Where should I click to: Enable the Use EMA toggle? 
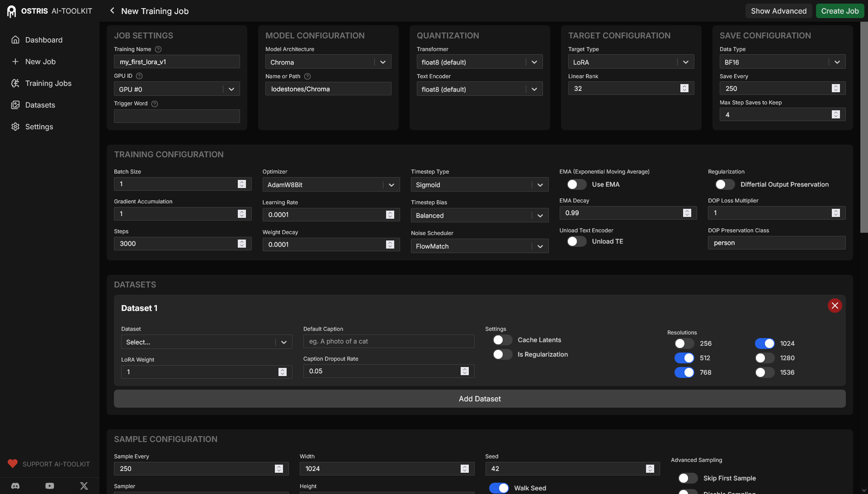point(576,184)
